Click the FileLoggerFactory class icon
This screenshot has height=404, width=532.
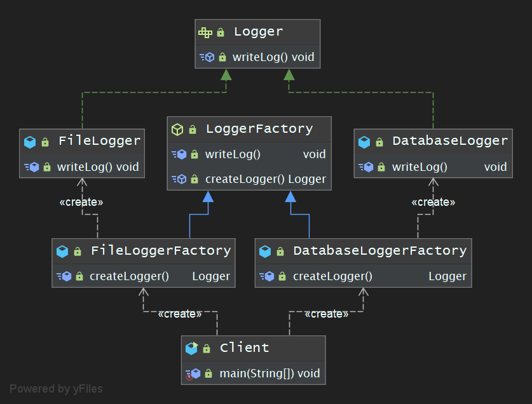click(x=62, y=251)
